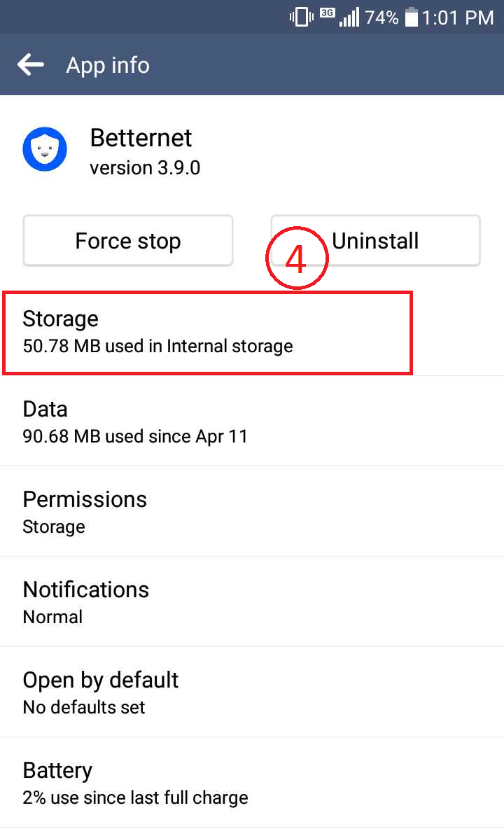Open the Open by default entry
504x829 pixels.
coord(252,692)
